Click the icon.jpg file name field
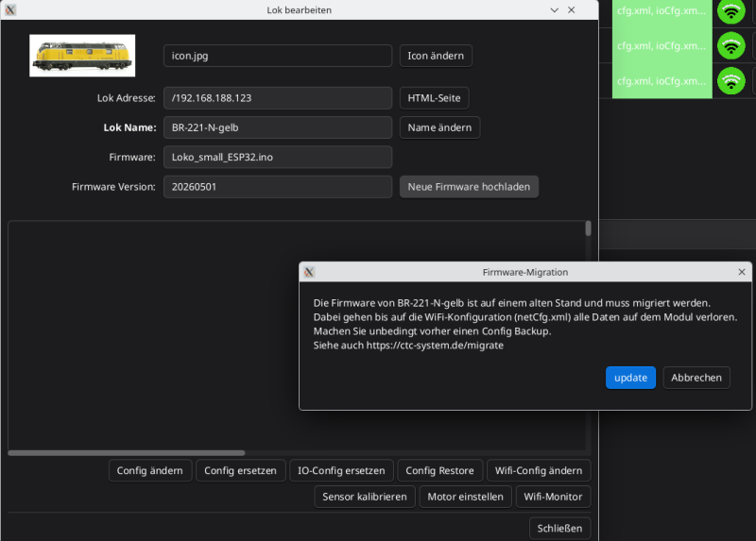This screenshot has height=541, width=756. coord(278,56)
